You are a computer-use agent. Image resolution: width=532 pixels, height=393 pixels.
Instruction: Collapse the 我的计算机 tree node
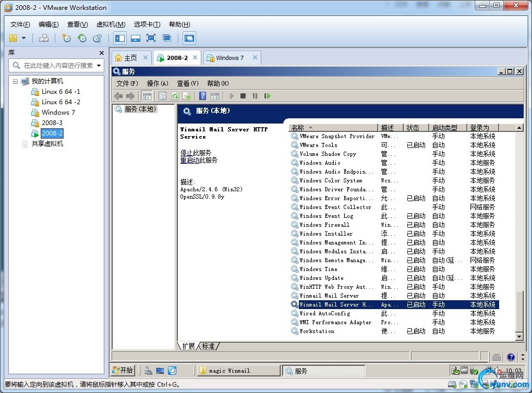point(16,81)
